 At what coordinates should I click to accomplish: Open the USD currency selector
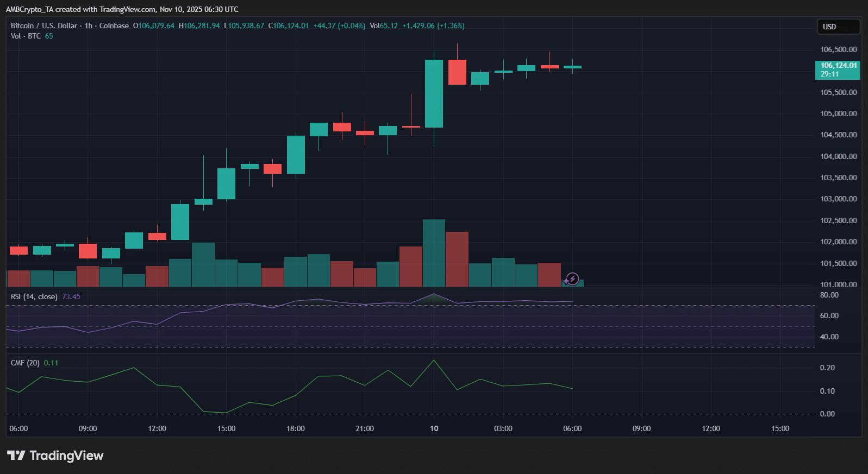(838, 27)
